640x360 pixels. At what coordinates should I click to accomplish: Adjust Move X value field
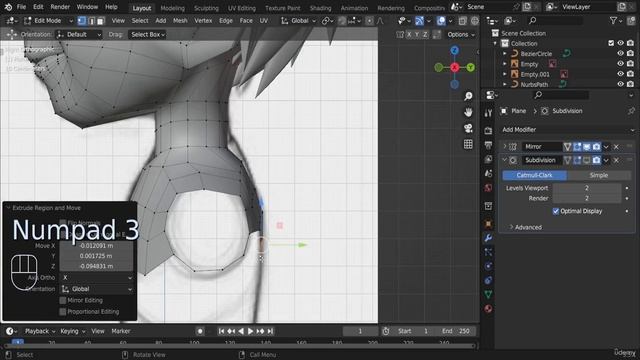(x=96, y=246)
